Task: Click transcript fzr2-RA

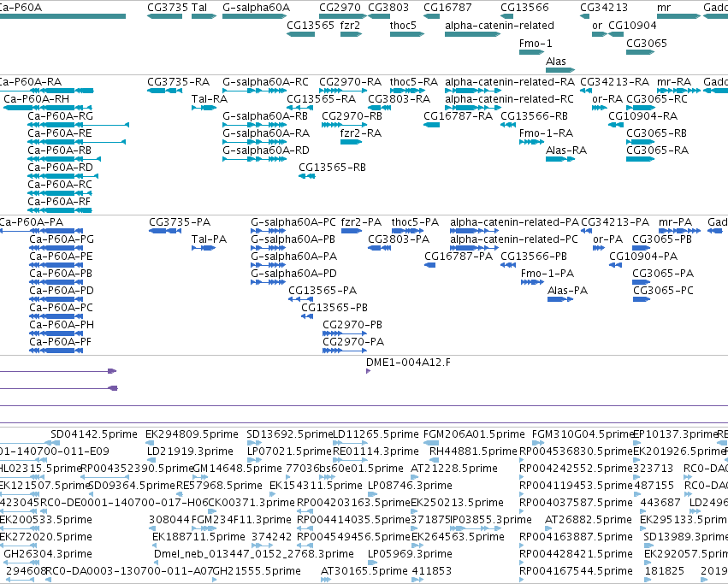Action: 361,133
